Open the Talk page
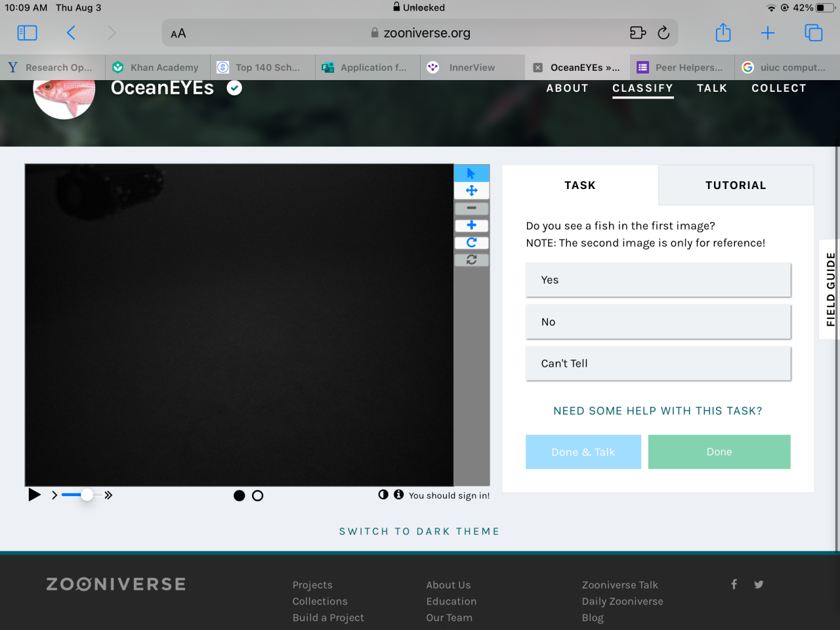The width and height of the screenshot is (840, 630). pyautogui.click(x=712, y=88)
